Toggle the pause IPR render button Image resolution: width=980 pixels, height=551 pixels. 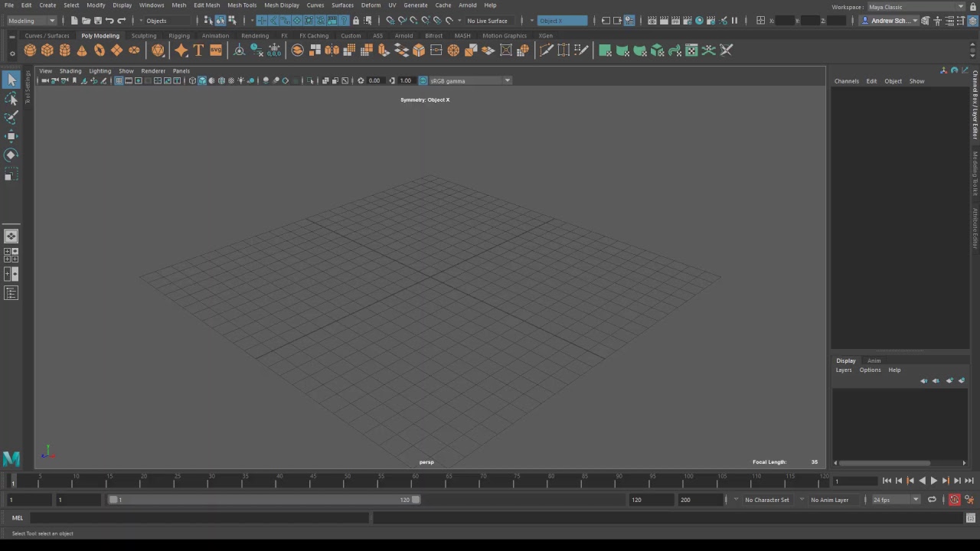click(x=735, y=21)
